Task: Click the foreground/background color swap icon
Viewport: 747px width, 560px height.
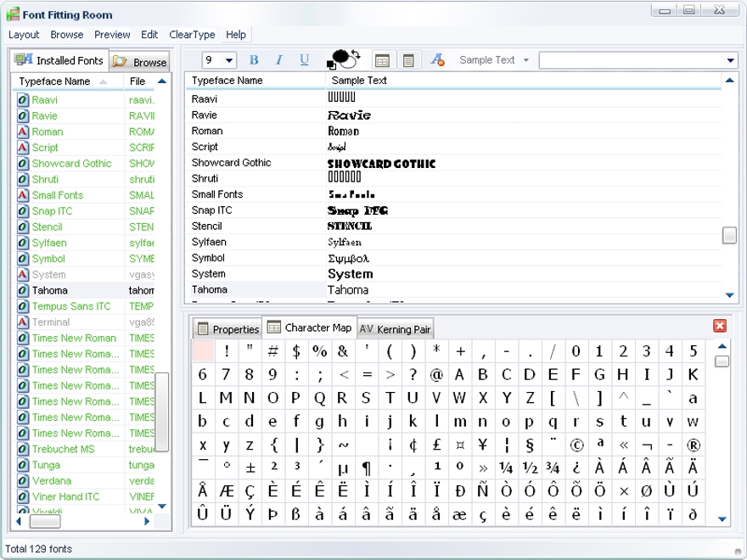Action: click(x=344, y=59)
